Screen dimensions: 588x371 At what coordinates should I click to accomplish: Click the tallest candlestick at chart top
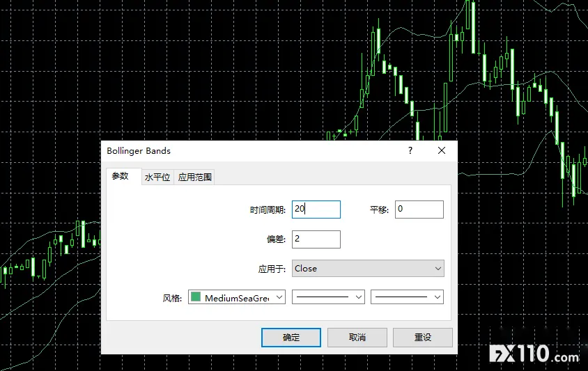click(473, 26)
